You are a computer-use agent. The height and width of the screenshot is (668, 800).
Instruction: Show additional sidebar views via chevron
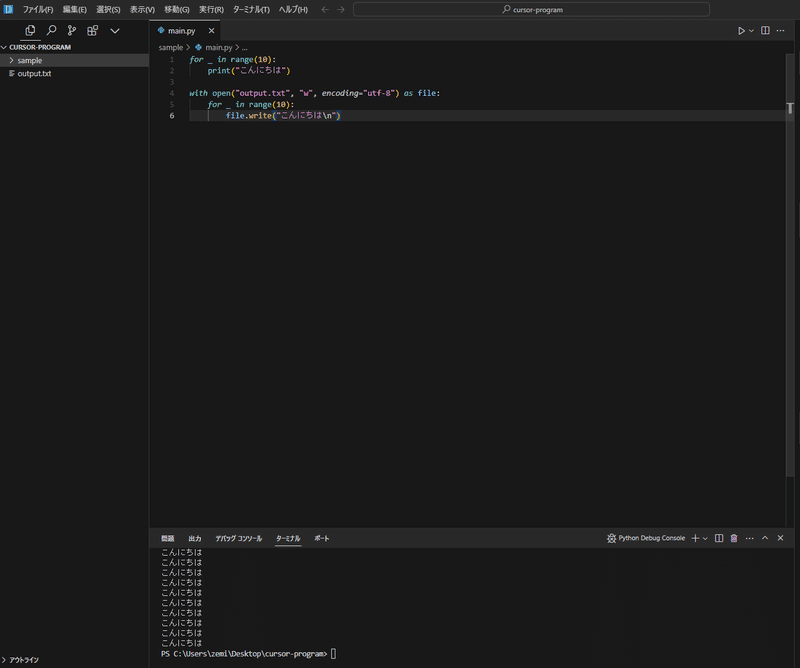(x=115, y=31)
